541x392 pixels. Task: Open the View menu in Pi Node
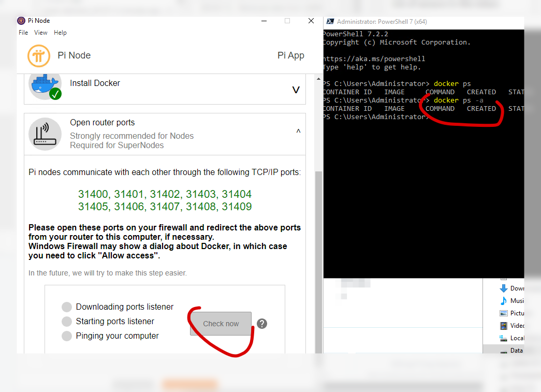[40, 32]
